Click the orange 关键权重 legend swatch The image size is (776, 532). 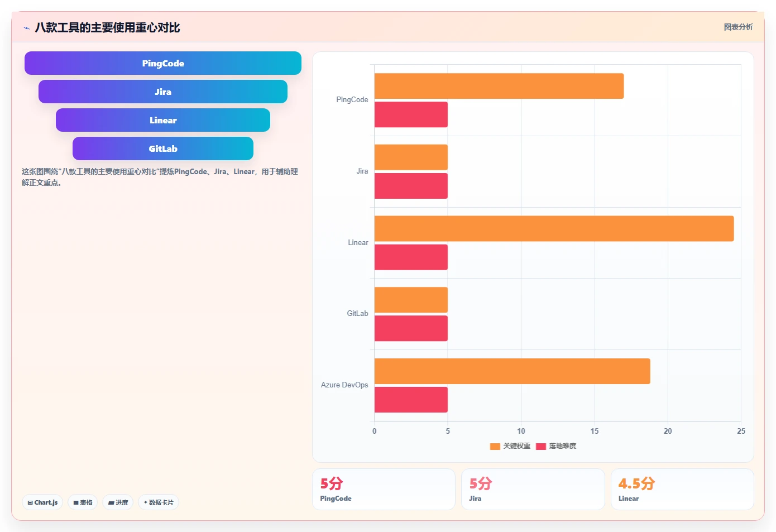495,446
